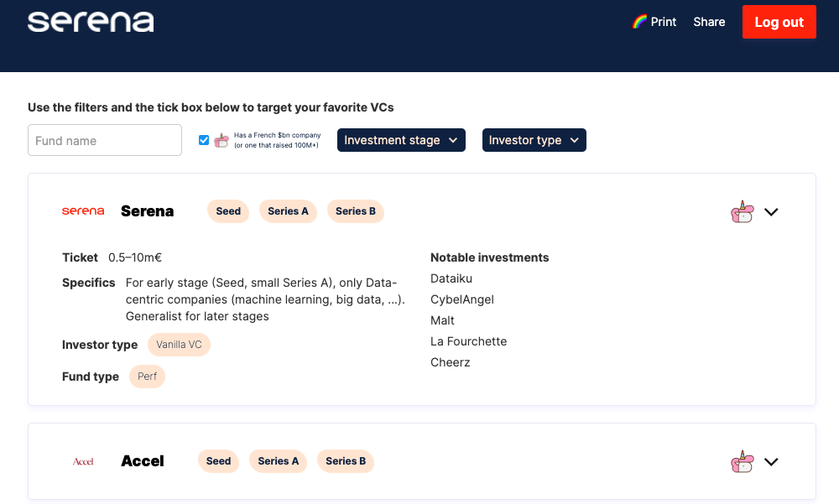Click the unicorn icon beside the filter checkbox
Viewport: 839px width, 504px height.
221,140
